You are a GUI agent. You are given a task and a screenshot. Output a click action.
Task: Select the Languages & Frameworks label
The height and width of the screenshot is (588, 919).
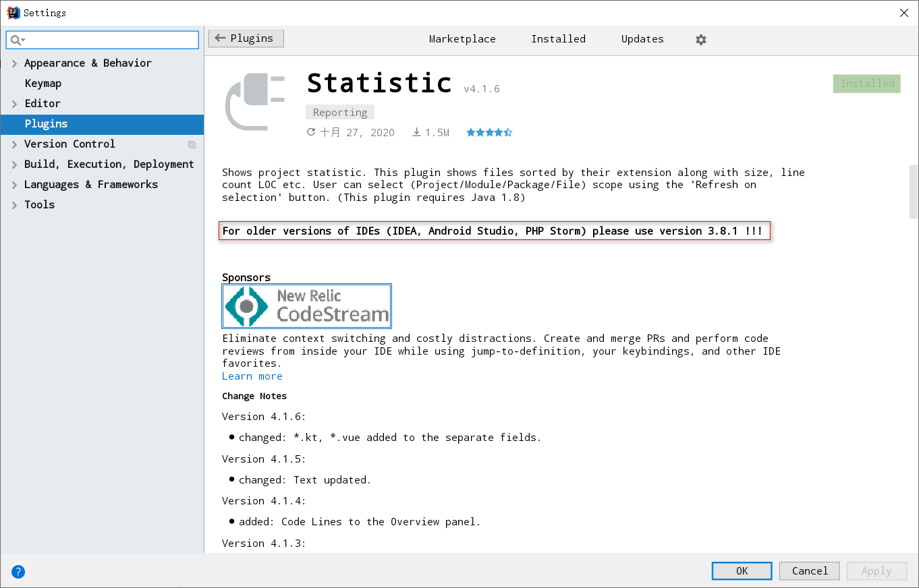(91, 185)
